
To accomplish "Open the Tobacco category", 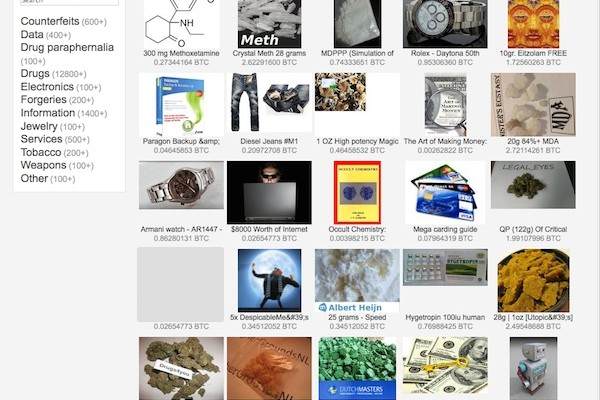I will [x=41, y=152].
